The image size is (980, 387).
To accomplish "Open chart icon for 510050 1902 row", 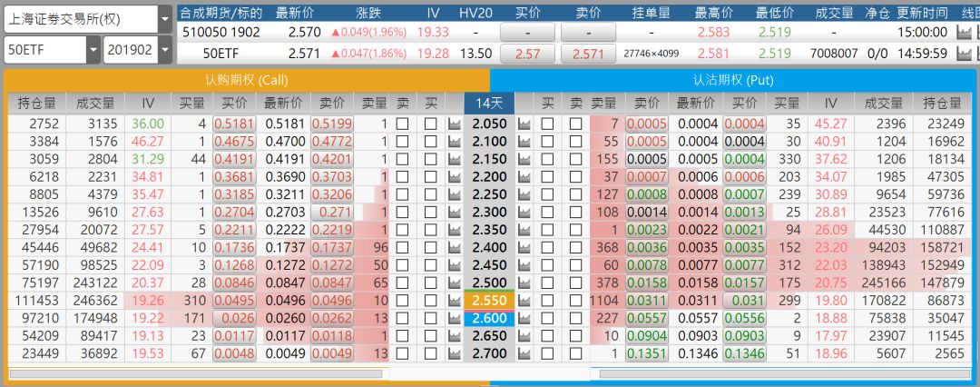I will point(965,33).
